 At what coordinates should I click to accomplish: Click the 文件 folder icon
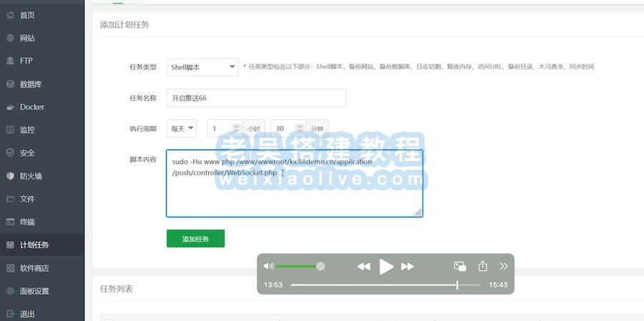tap(11, 199)
